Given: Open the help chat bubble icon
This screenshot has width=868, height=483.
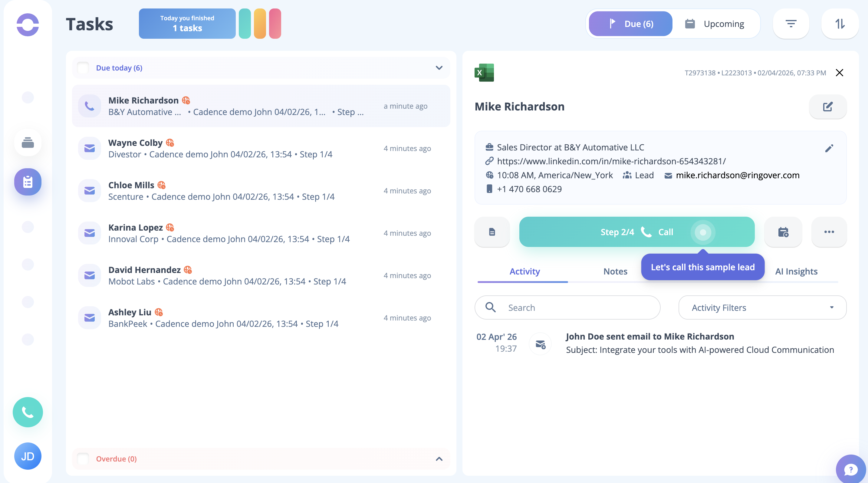Looking at the screenshot, I should coord(850,469).
